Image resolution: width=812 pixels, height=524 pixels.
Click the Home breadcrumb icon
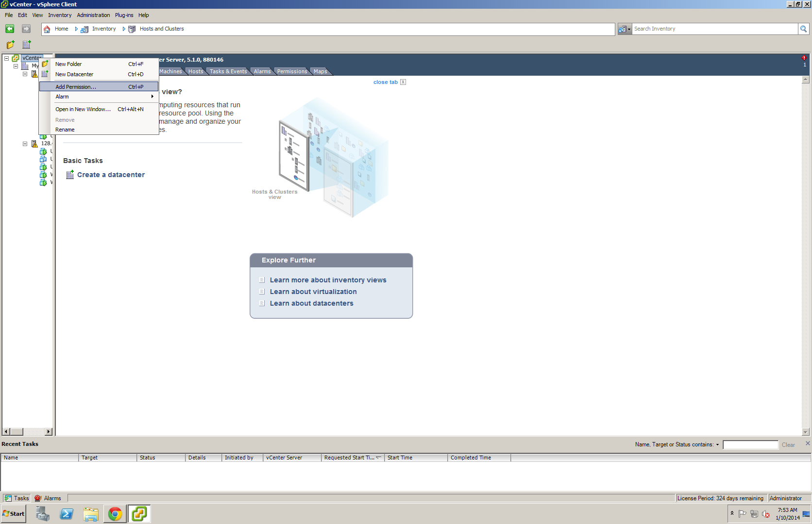tap(47, 29)
